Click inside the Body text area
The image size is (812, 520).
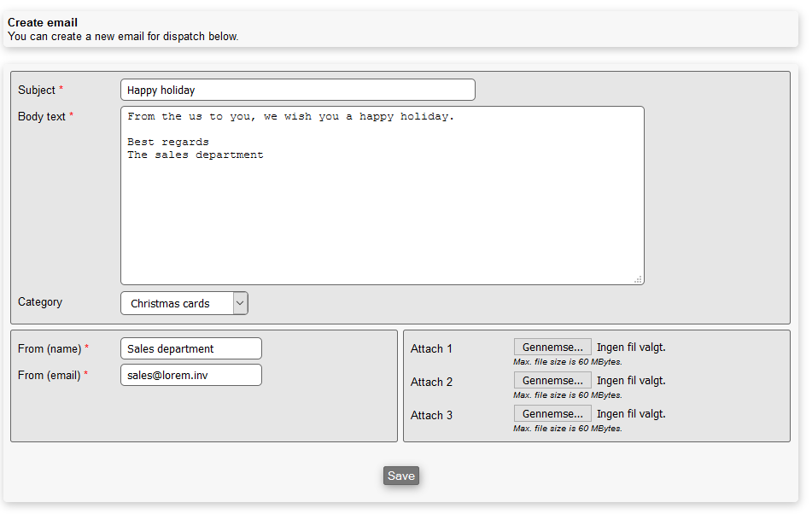(x=382, y=205)
